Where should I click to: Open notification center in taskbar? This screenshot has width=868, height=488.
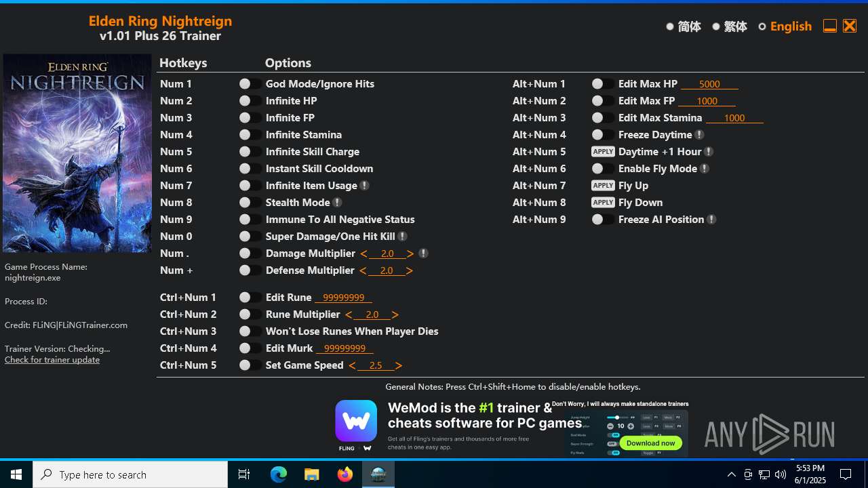(846, 474)
